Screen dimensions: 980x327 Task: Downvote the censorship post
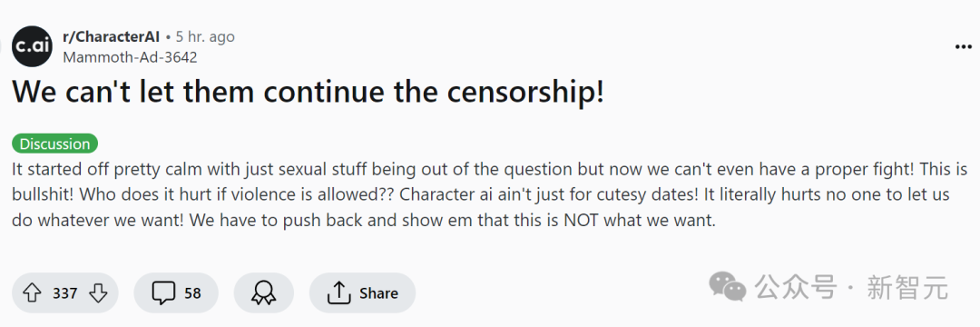tap(98, 292)
